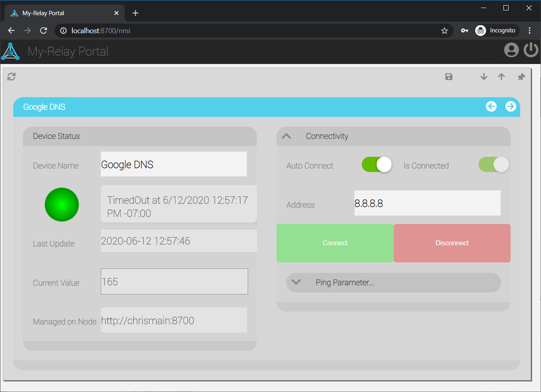
Task: Click the Device Status section header
Action: (140, 136)
